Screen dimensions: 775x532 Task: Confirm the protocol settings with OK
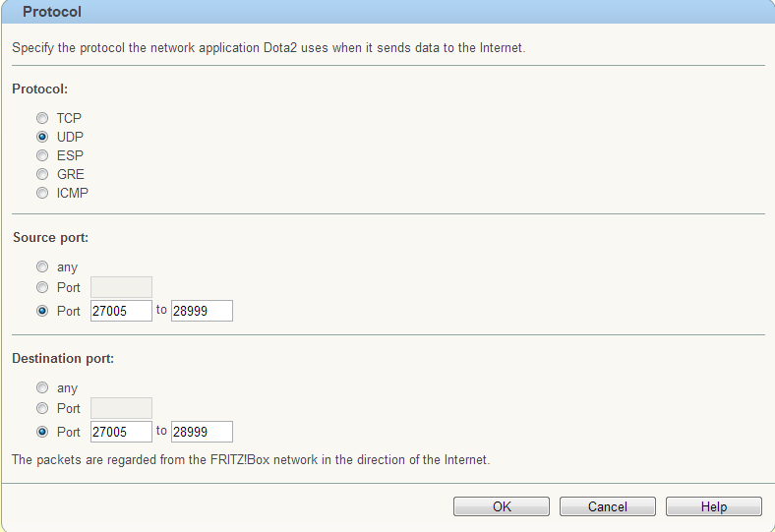[x=502, y=506]
